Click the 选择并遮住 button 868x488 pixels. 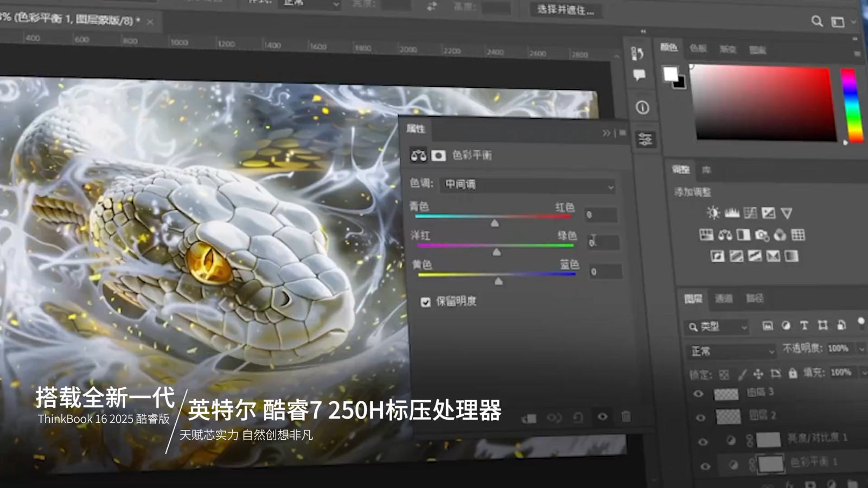click(x=566, y=9)
